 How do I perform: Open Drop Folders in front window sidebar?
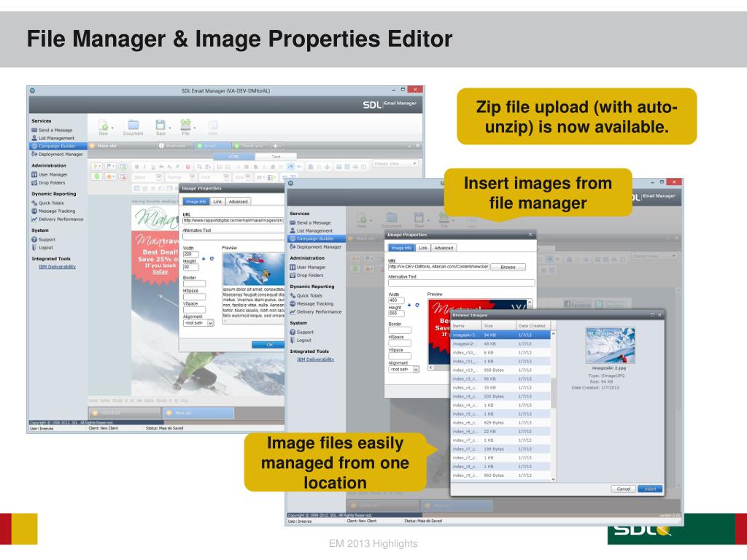pyautogui.click(x=306, y=276)
